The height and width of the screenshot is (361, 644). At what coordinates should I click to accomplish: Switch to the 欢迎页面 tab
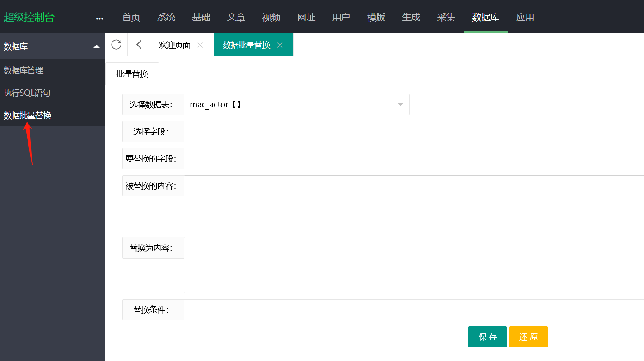175,45
